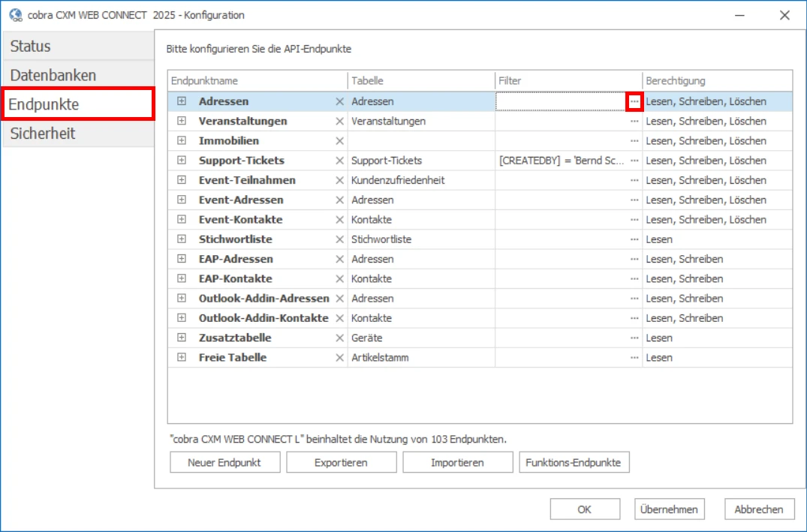Screen dimensions: 807x532
Task: Delete the Adressen endpoint with X icon
Action: pos(339,101)
